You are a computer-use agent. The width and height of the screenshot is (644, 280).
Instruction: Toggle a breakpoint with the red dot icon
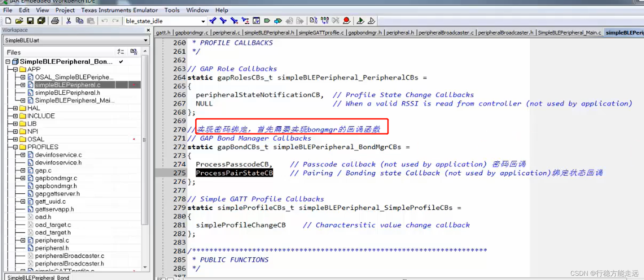click(x=347, y=21)
